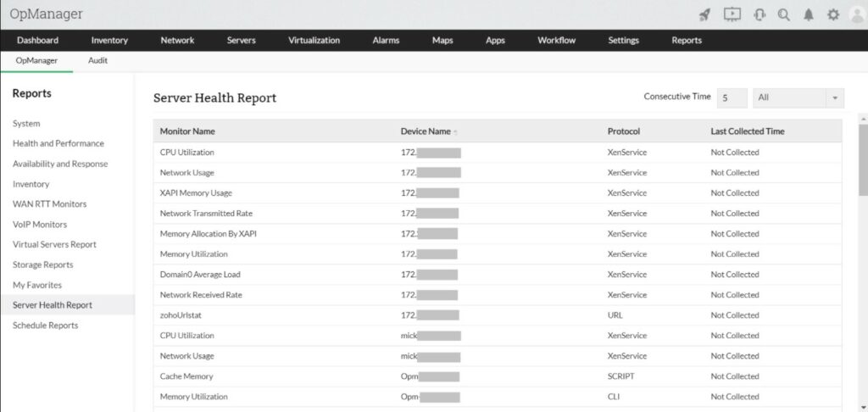Open System reports in sidebar
Viewport: 868px width, 412px height.
pyautogui.click(x=26, y=124)
